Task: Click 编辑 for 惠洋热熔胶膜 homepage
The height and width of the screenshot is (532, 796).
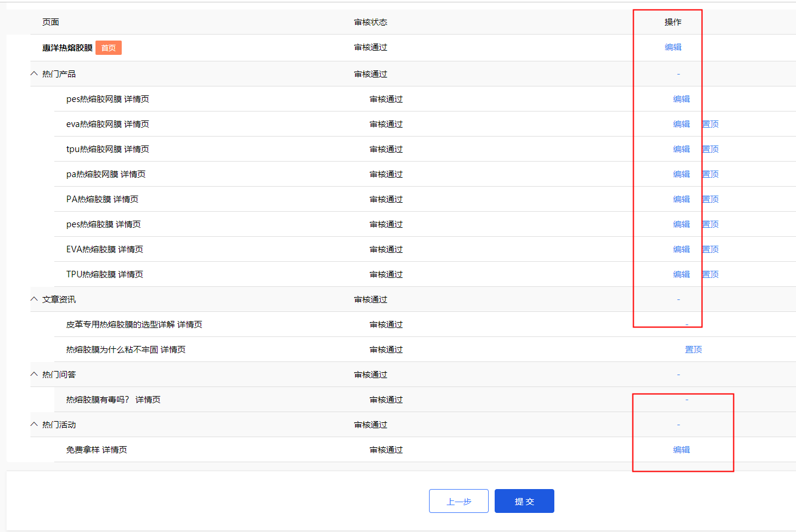Action: (673, 47)
